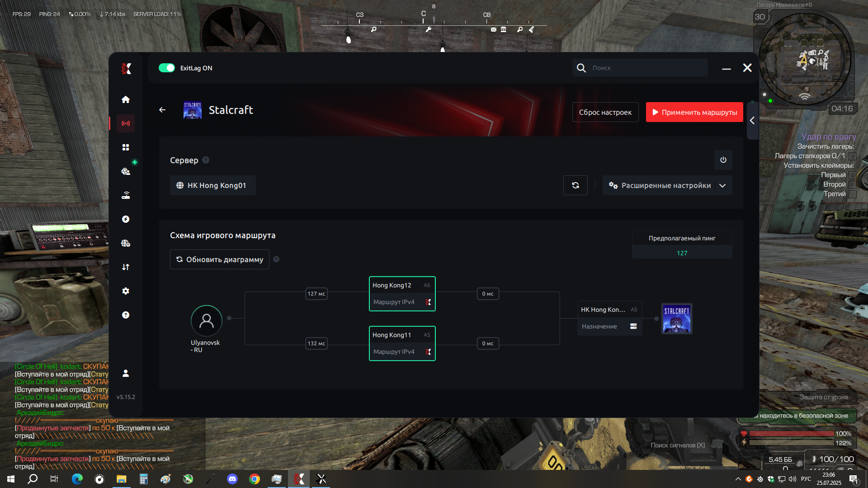Click Обновить диаграмму button
The image size is (868, 488).
point(220,259)
